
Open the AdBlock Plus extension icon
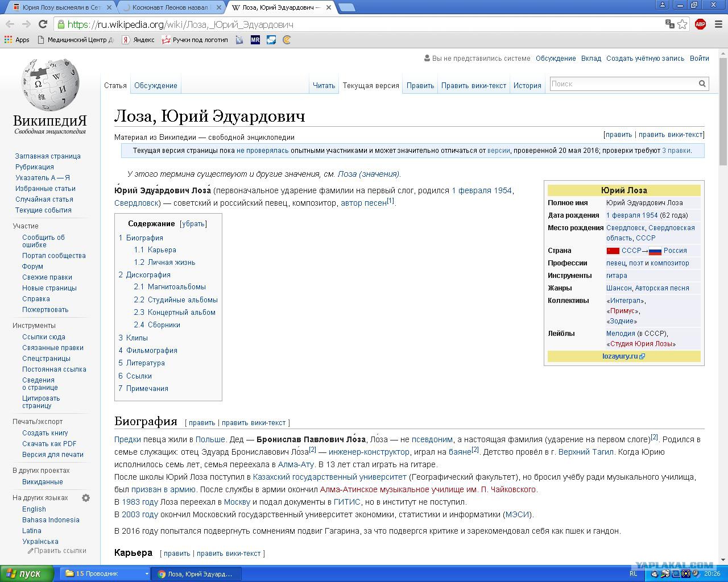click(x=700, y=24)
